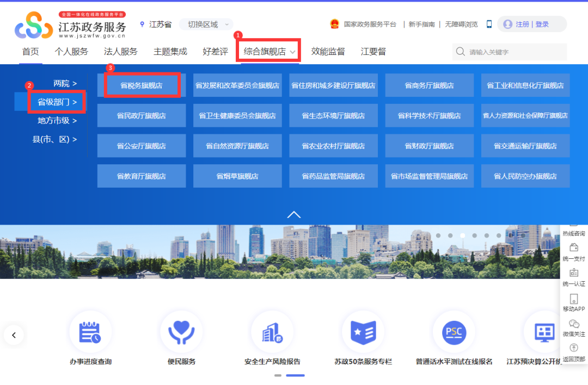Open the mobile phone icon in header

point(489,24)
